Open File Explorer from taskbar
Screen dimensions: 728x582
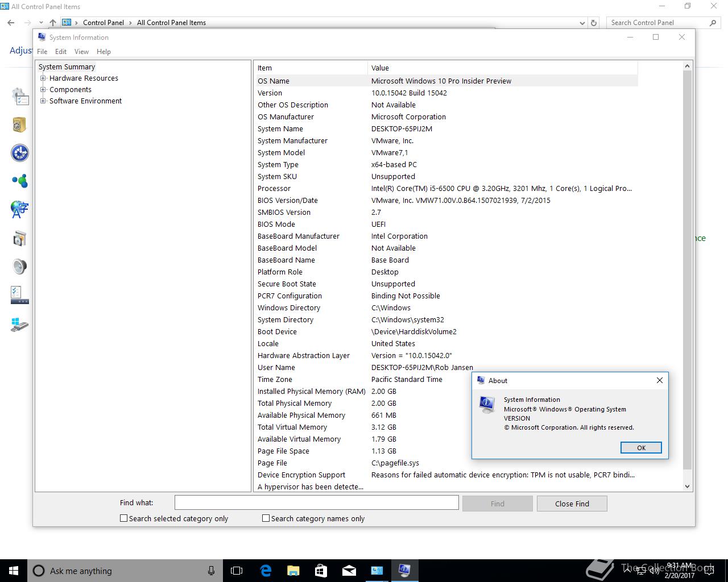pos(293,571)
